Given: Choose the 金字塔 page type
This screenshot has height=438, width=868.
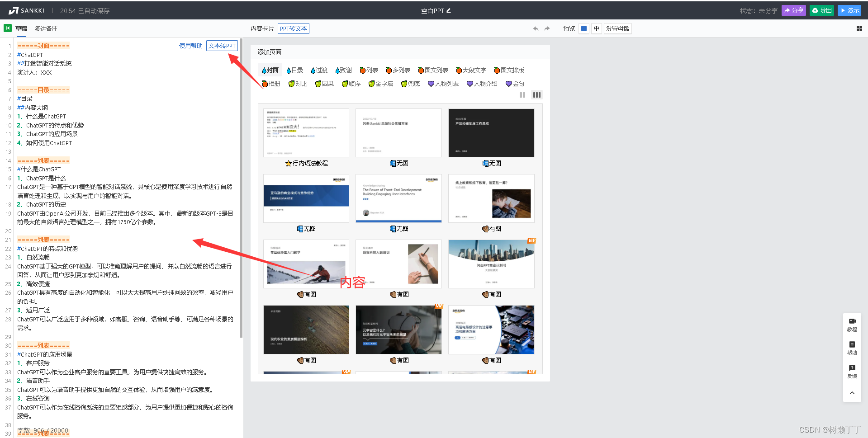Looking at the screenshot, I should point(381,84).
